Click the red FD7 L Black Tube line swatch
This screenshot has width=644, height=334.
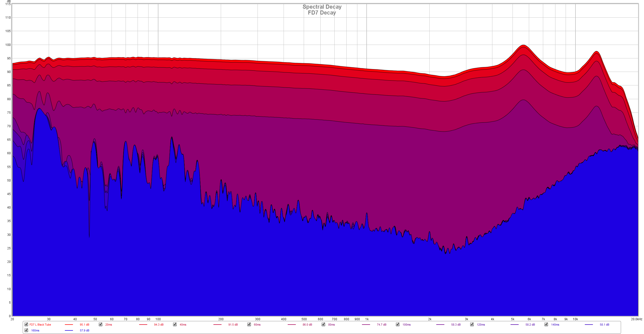(x=69, y=325)
